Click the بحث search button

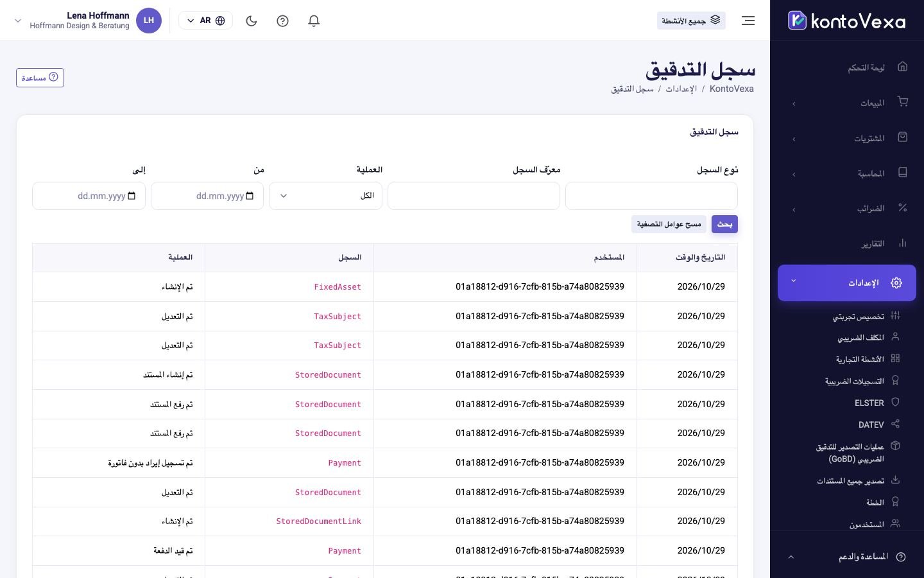click(x=724, y=224)
